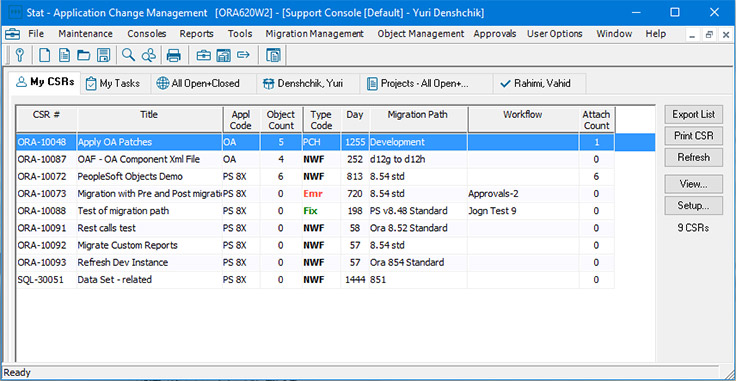This screenshot has height=381, width=736.
Task: Open the Migration Management menu
Action: (314, 34)
